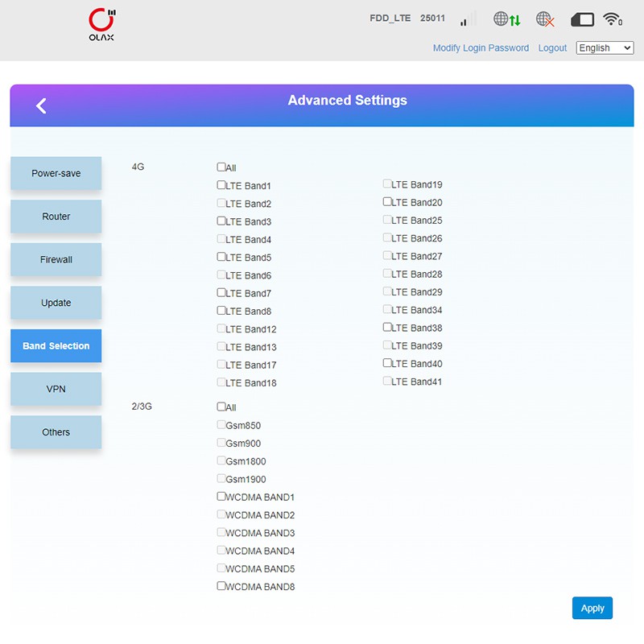
Task: Click the back arrow icon
Action: click(41, 105)
